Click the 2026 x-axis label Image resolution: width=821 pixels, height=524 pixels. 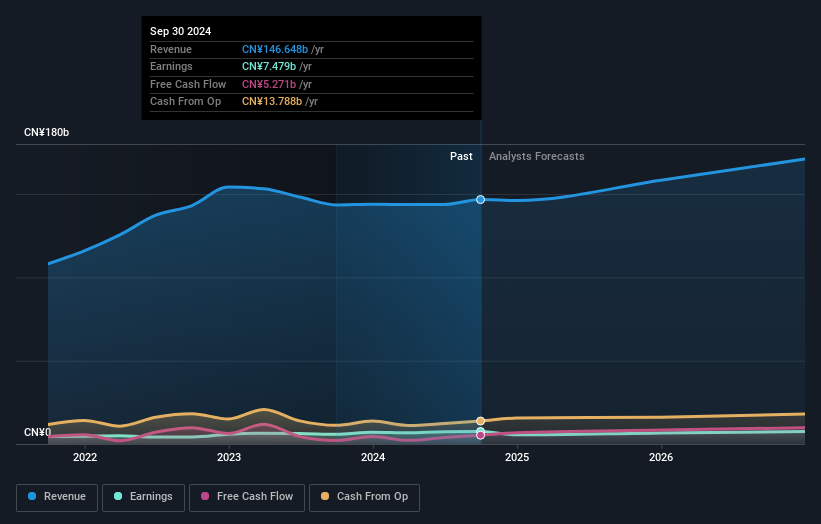(x=661, y=457)
